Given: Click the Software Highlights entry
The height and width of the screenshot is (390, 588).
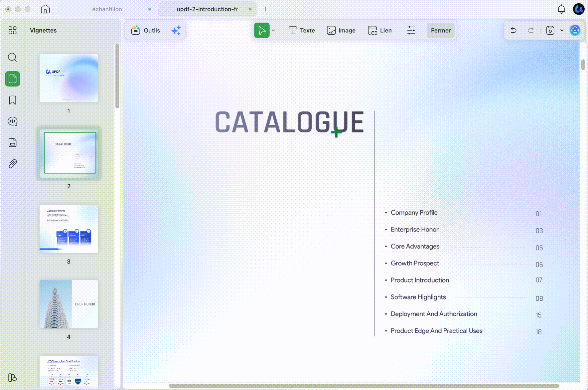Looking at the screenshot, I should [418, 297].
